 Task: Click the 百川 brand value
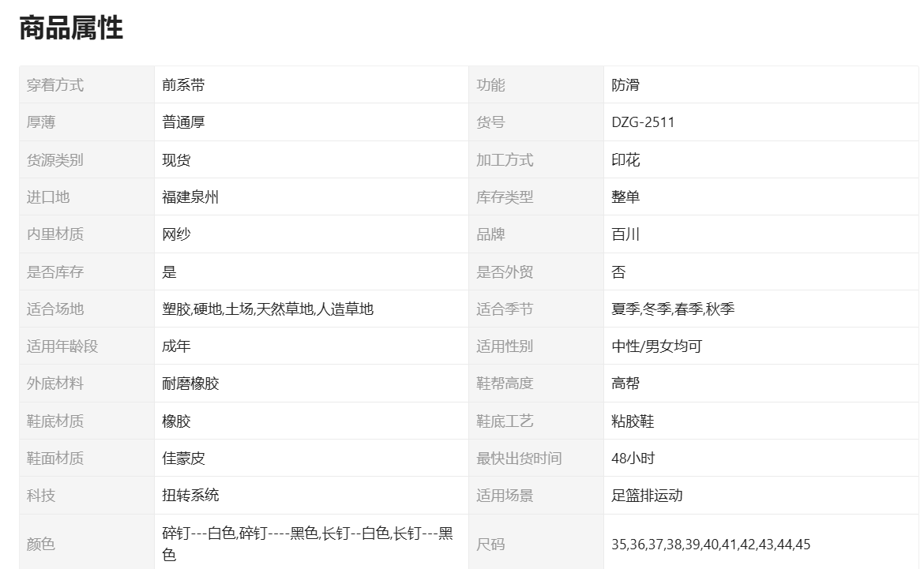(x=625, y=234)
